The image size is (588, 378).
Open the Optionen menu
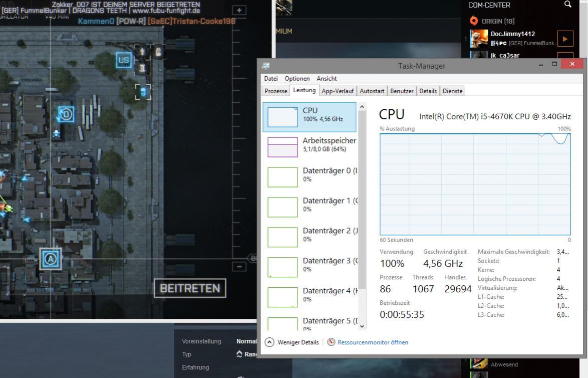(x=297, y=78)
